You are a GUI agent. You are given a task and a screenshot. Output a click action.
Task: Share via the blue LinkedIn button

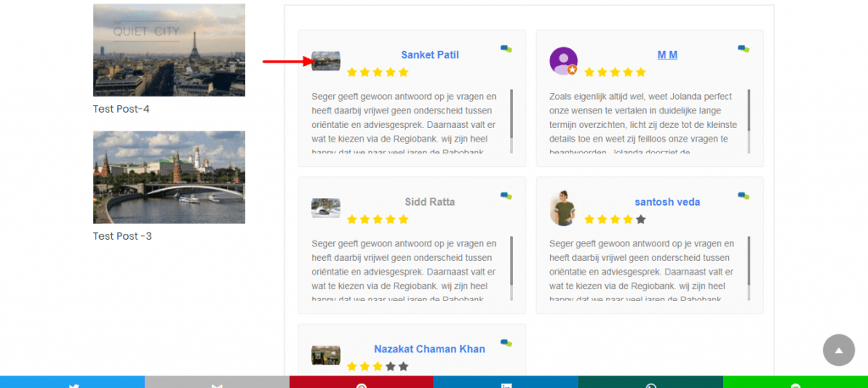click(506, 382)
